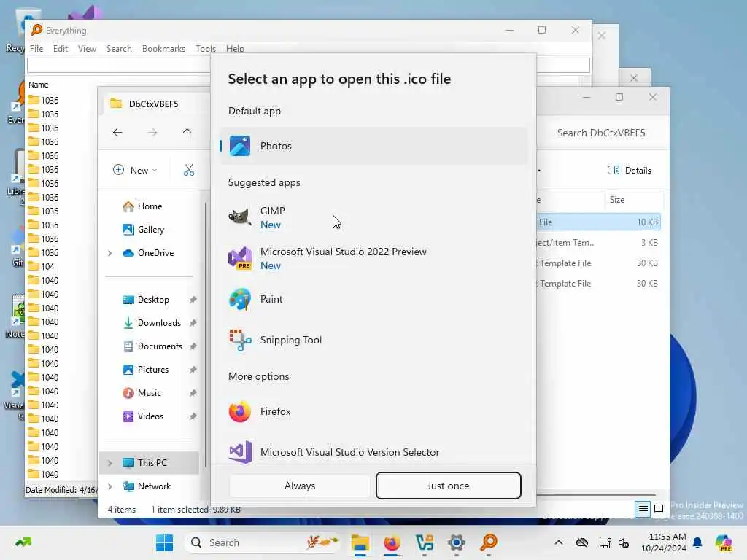Click the Cut scissors icon in Explorer
Screen dimensions: 747x560
189,170
